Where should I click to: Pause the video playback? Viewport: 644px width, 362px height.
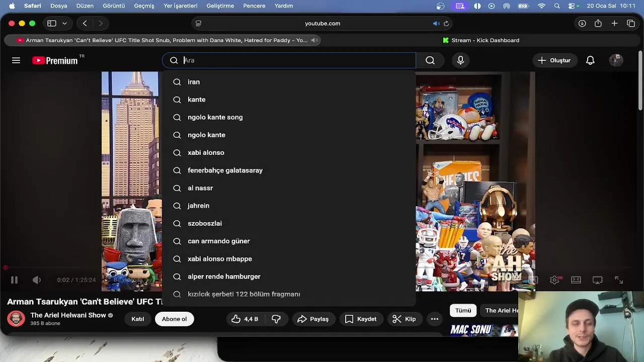pyautogui.click(x=14, y=280)
